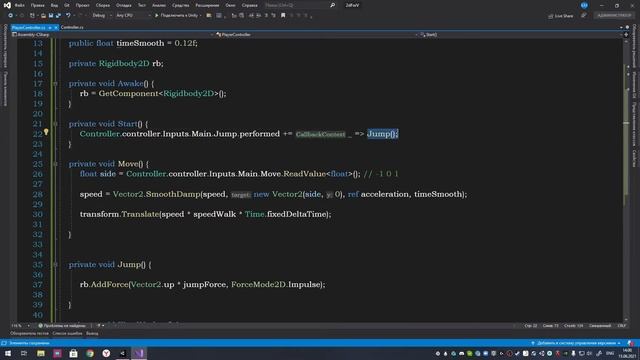Open the Вывод tab
This screenshot has width=640, height=360.
(x=92, y=333)
